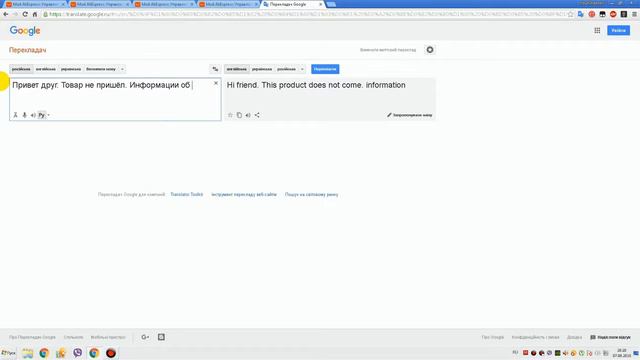Click the translated text 'Hi friend'
The width and height of the screenshot is (640, 360).
[242, 85]
